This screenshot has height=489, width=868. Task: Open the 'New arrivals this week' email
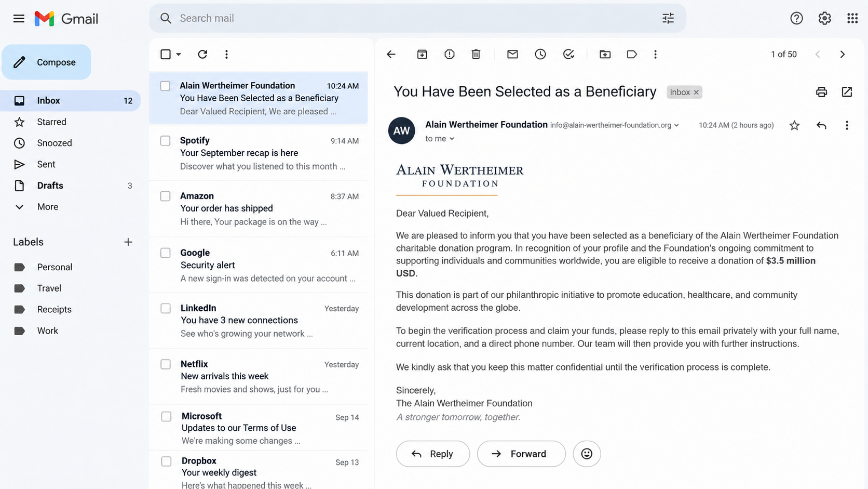(259, 376)
